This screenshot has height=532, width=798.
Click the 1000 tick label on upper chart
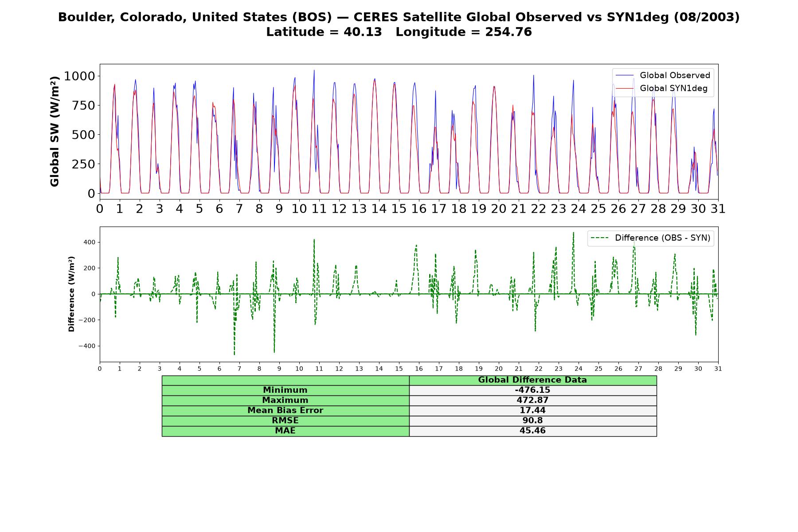tap(79, 76)
